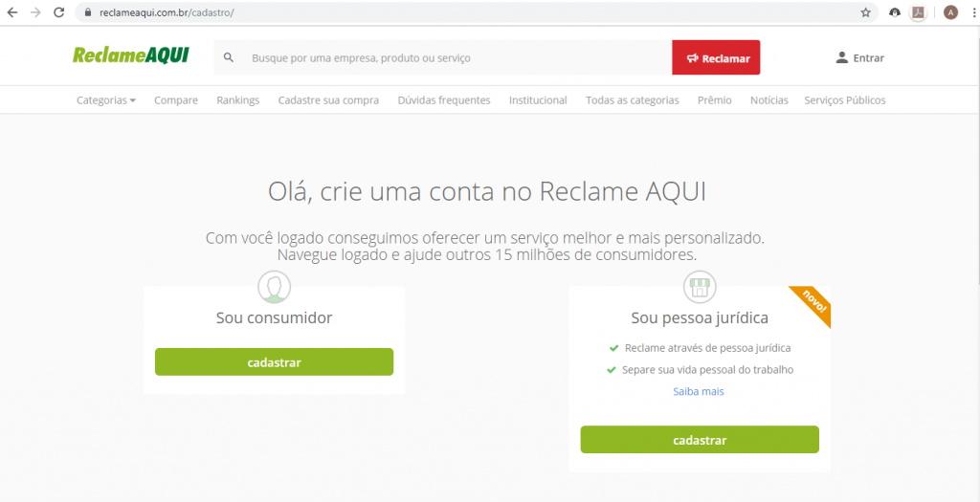Click the 'Olá, crie uma conta' heading

pos(487,191)
